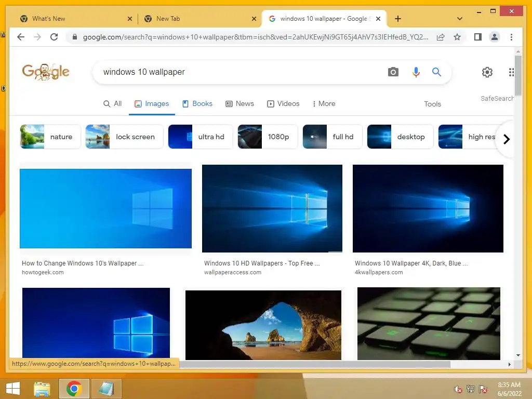Open new tab with plus button
Screen dimensions: 532x399
click(398, 19)
